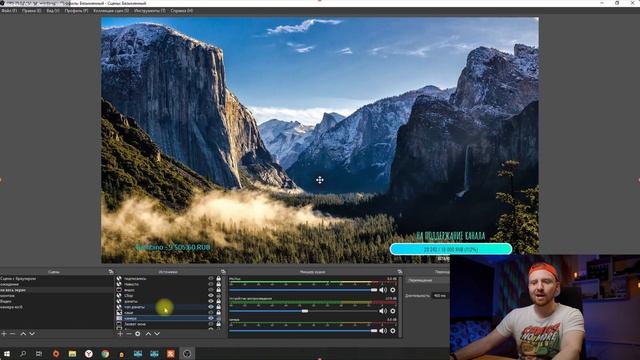Adjust the Устройство воспроизведения volume slider
The image size is (640, 360).
[303, 311]
